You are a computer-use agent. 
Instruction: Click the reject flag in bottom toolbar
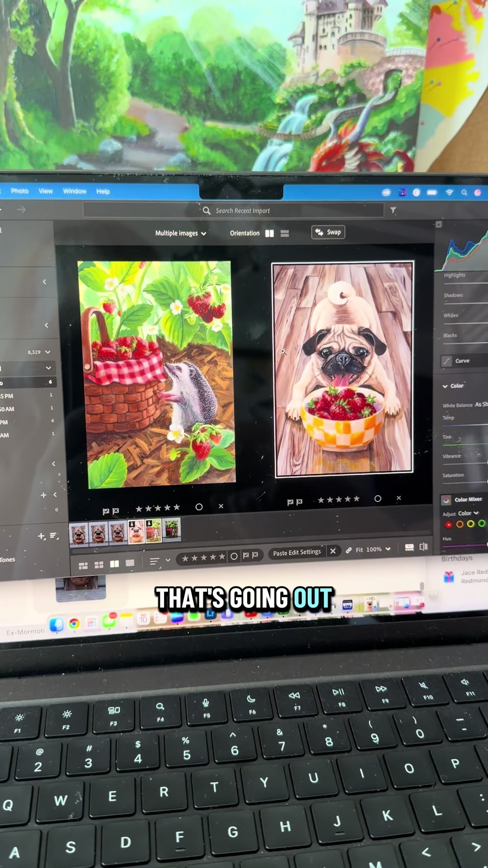pos(255,555)
